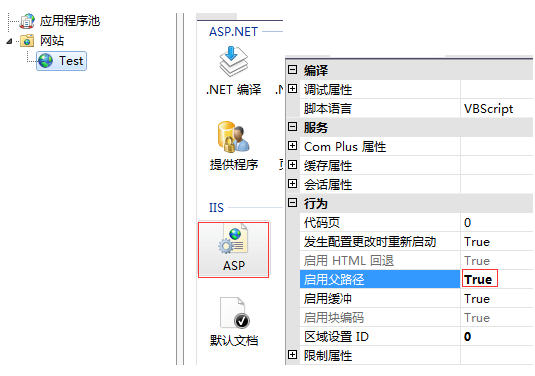Click the 网站 folder icon
The image size is (535, 376).
[x=27, y=41]
